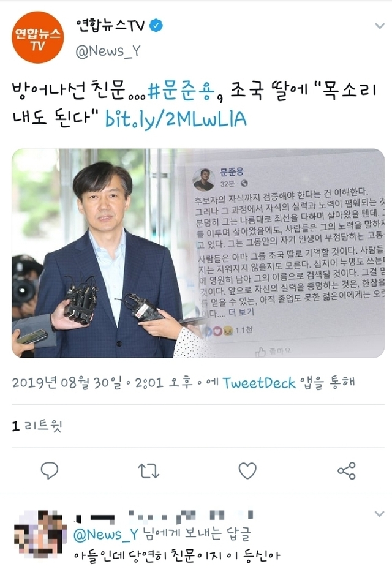Open the blurred replier's profile picture
392x572 pixels.
pyautogui.click(x=40, y=533)
